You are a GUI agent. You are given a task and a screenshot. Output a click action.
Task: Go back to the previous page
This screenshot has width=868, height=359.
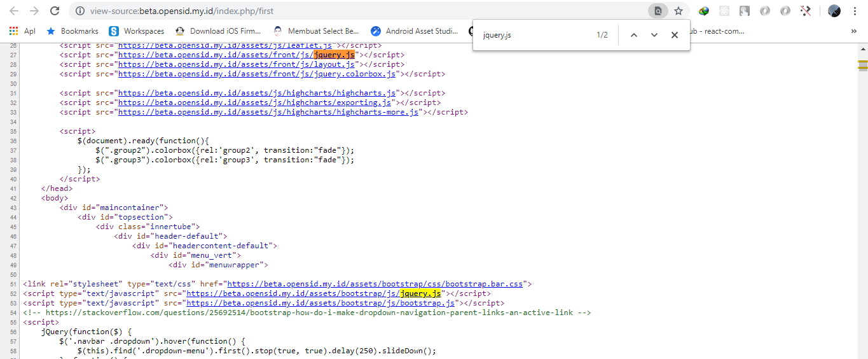(14, 11)
